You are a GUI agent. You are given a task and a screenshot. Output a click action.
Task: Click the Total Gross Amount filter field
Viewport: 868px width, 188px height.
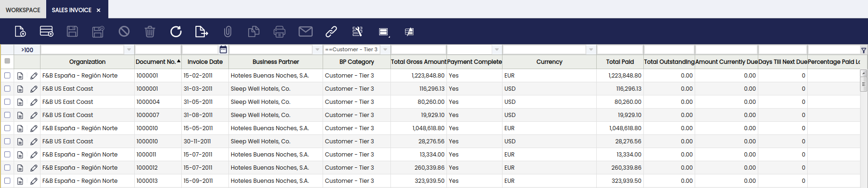pos(418,49)
